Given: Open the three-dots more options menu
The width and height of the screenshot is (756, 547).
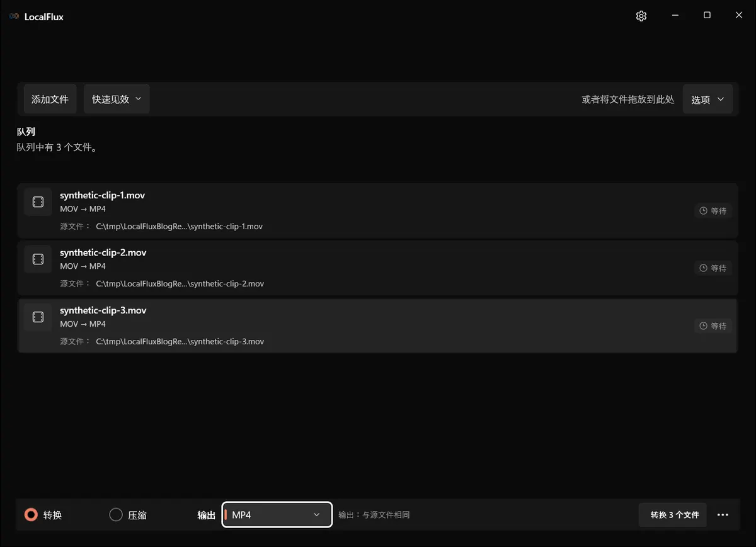Looking at the screenshot, I should [723, 515].
